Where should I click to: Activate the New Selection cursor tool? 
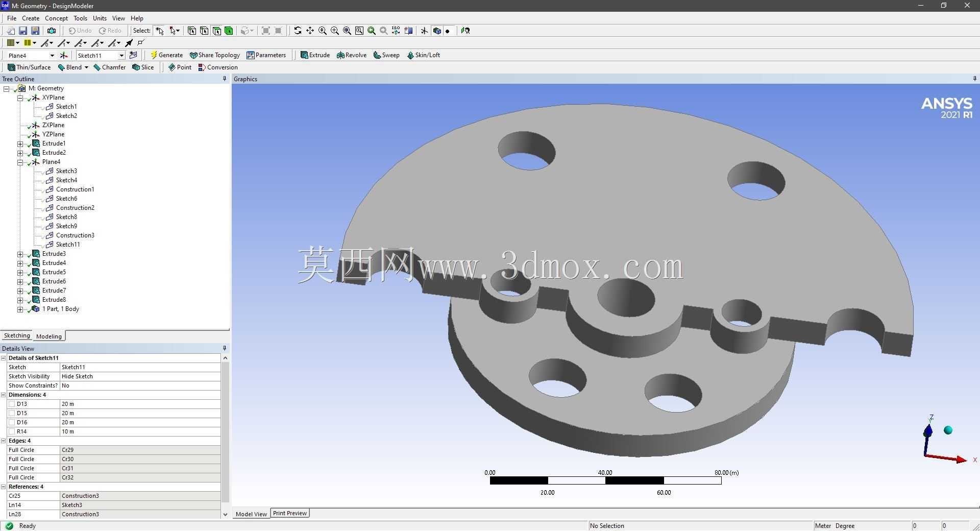point(160,31)
